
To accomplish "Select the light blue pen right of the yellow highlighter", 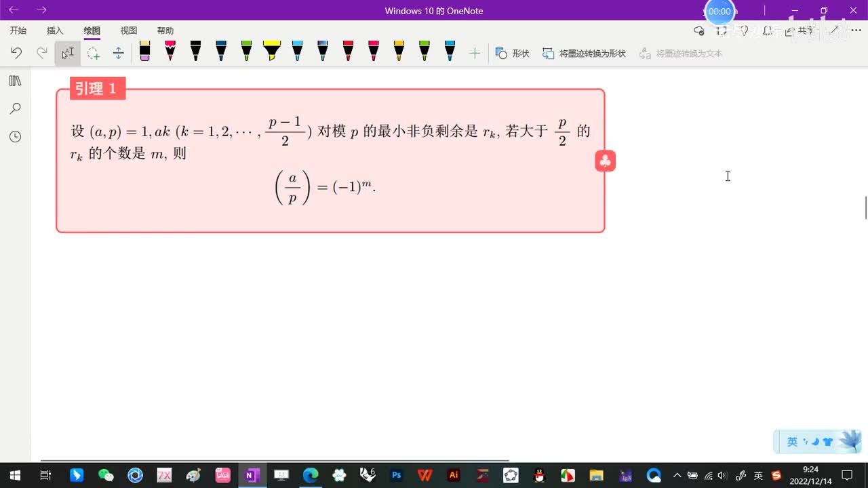I will click(297, 52).
